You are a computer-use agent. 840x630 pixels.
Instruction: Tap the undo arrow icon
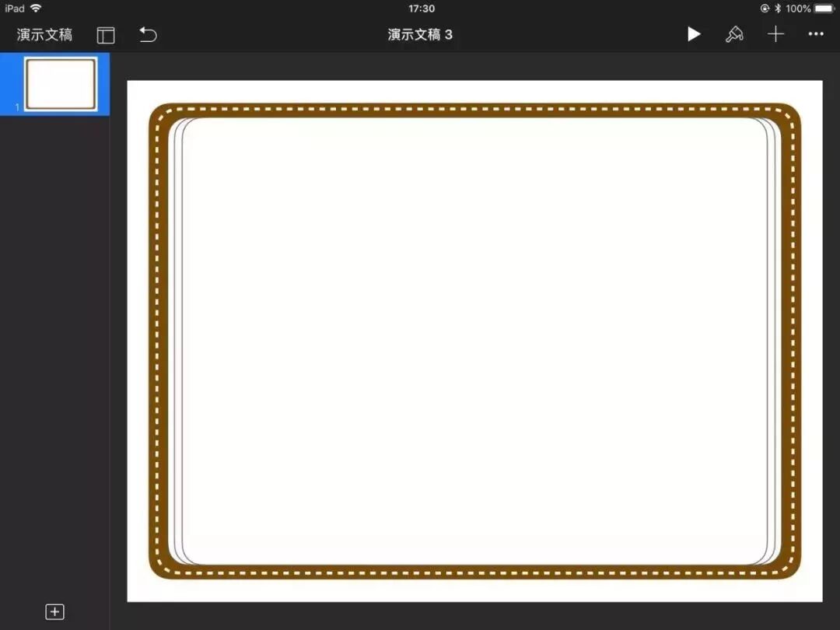click(x=148, y=35)
